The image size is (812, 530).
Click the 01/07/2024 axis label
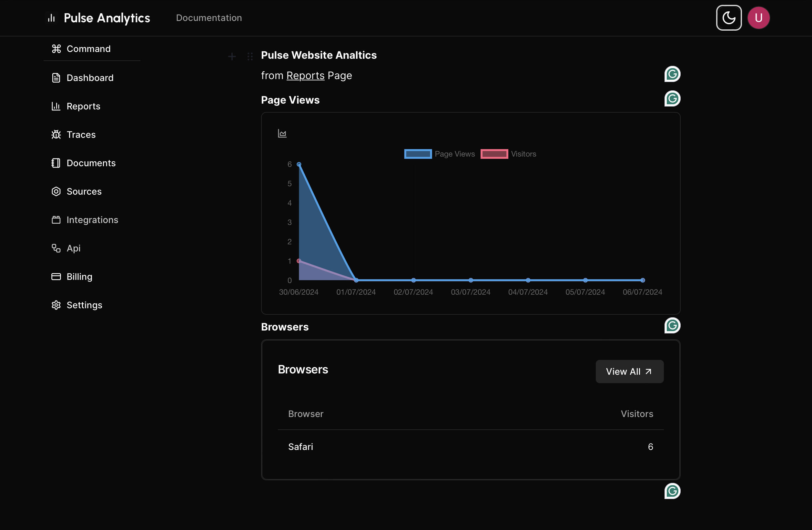[x=356, y=292]
